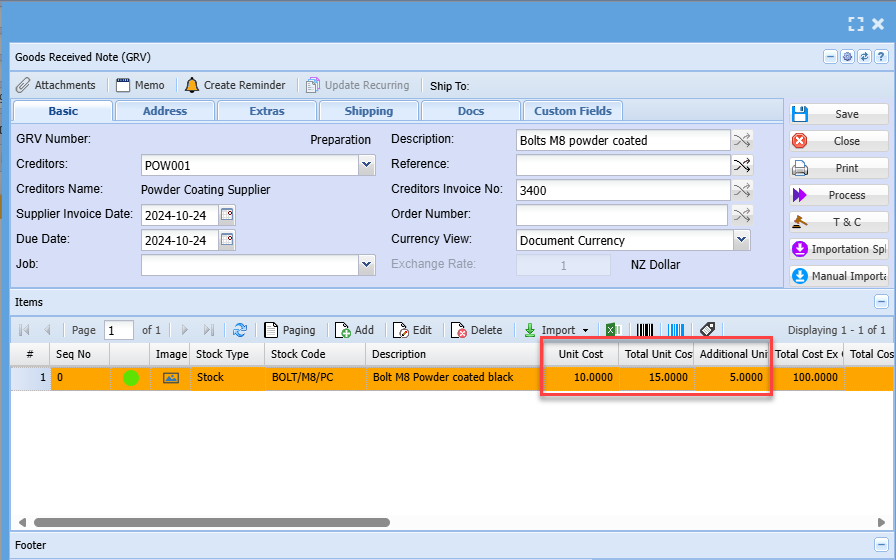The height and width of the screenshot is (560, 896).
Task: Open the Currency View dropdown
Action: click(741, 240)
